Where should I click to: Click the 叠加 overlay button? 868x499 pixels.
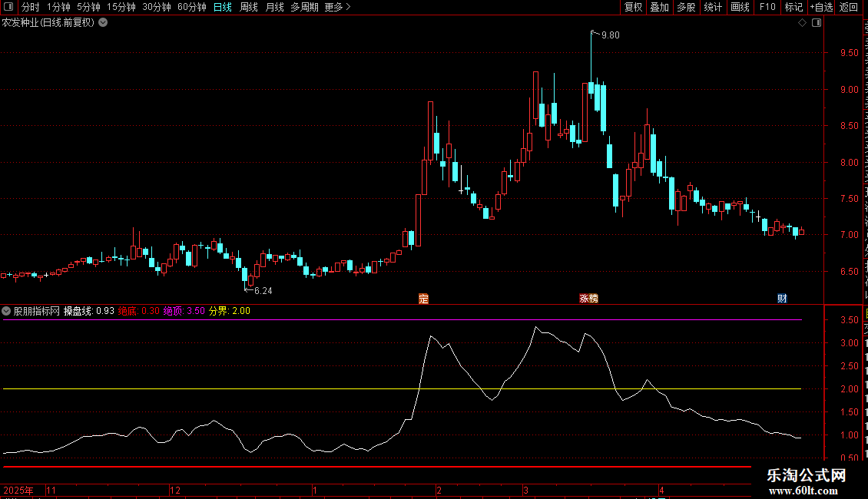tap(659, 7)
